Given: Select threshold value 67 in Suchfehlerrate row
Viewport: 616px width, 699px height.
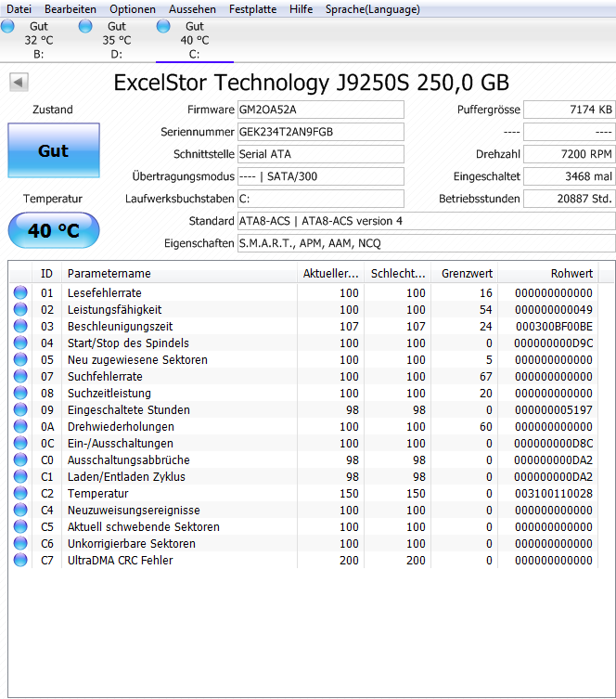Looking at the screenshot, I should coord(486,376).
